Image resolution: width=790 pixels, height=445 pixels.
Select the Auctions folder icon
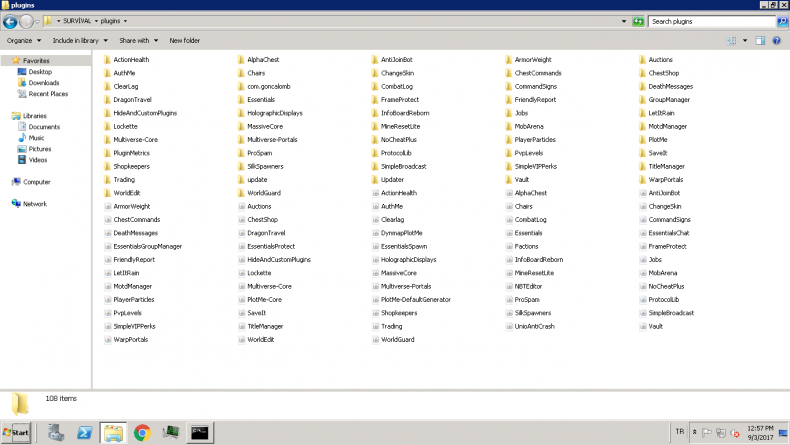click(642, 59)
